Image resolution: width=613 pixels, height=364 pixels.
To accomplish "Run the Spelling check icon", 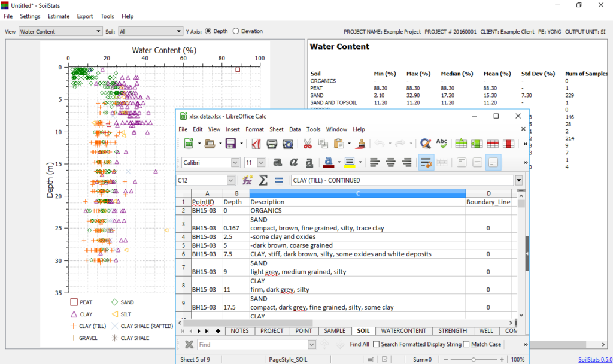I will tap(442, 144).
